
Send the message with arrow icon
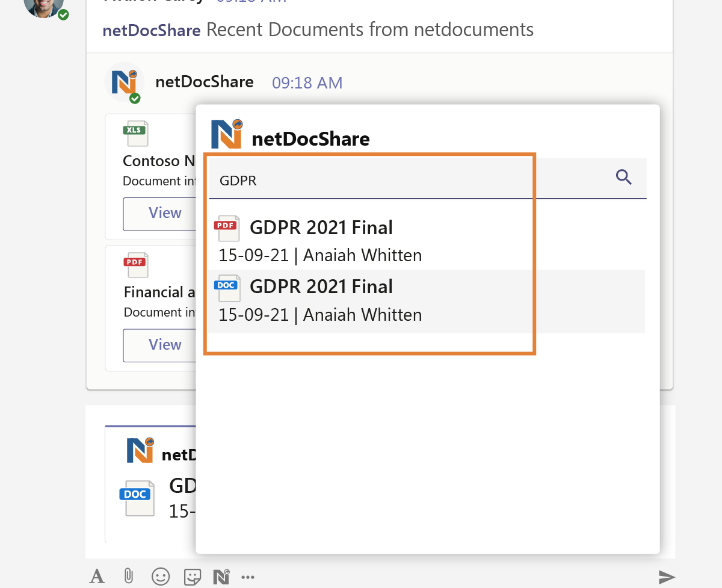(x=667, y=577)
